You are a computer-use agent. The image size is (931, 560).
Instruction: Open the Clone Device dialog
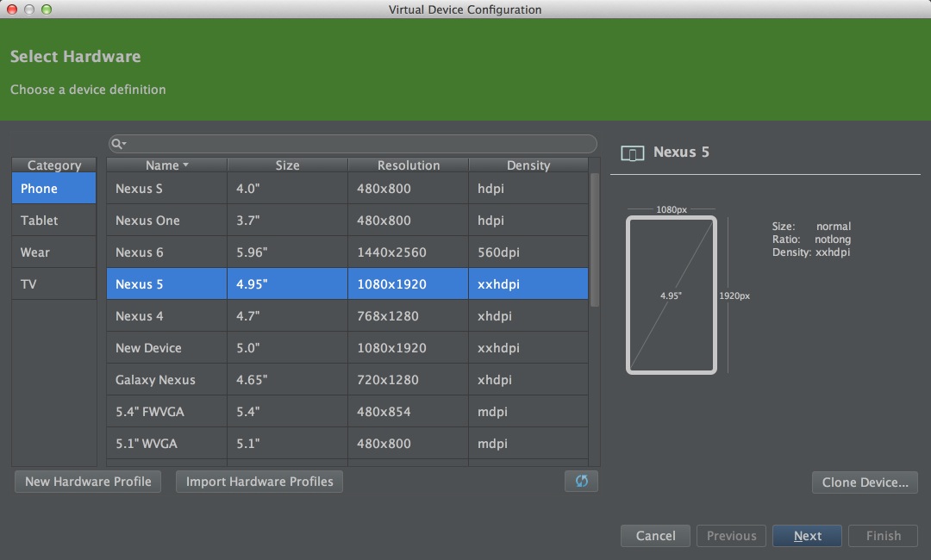(865, 482)
